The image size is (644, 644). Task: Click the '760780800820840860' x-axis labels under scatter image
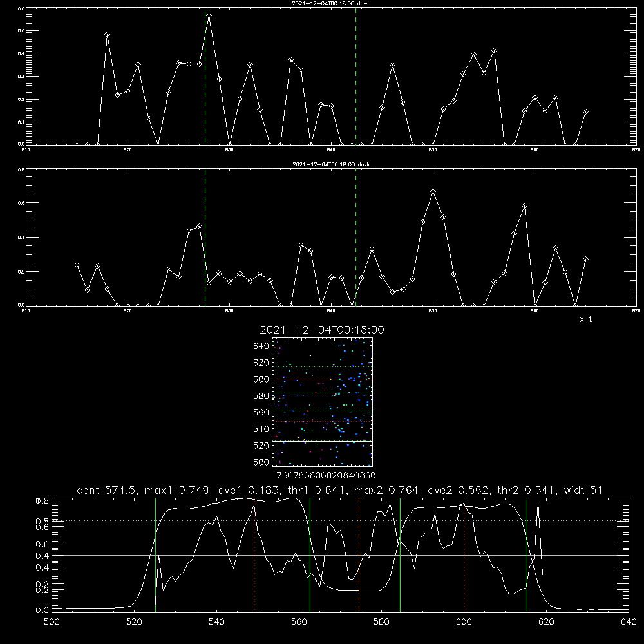pyautogui.click(x=326, y=475)
